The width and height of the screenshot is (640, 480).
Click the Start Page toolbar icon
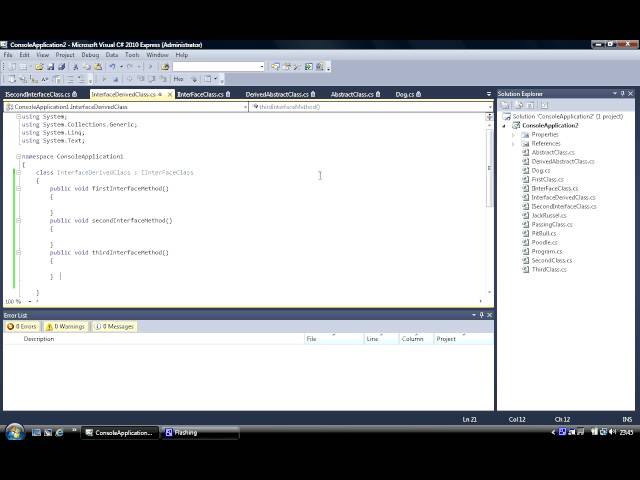click(309, 67)
